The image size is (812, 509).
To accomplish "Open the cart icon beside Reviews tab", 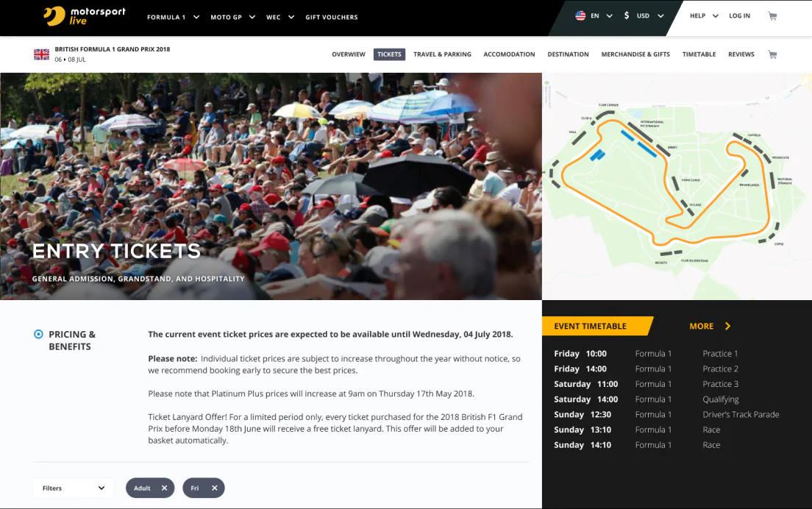I will click(x=772, y=54).
